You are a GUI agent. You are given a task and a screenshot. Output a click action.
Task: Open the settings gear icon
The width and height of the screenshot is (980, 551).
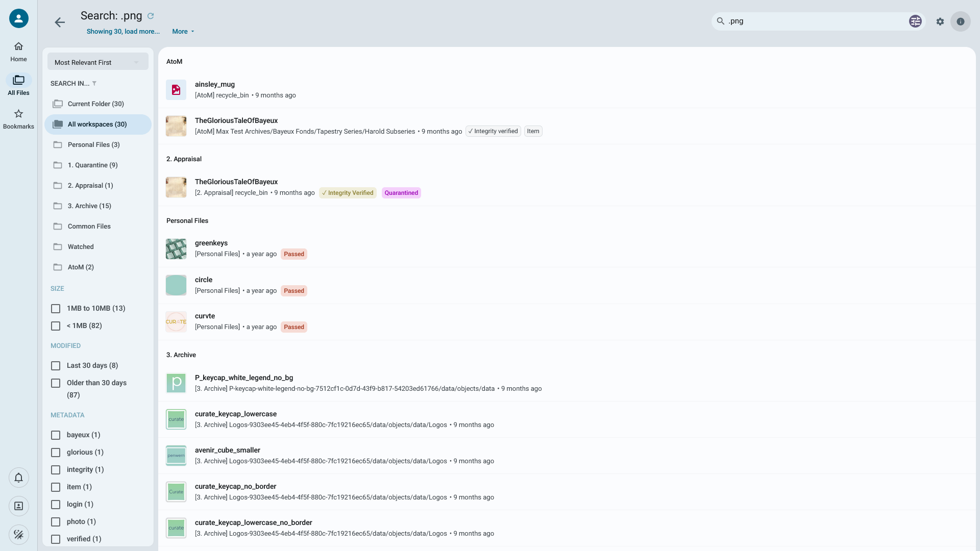pos(940,21)
